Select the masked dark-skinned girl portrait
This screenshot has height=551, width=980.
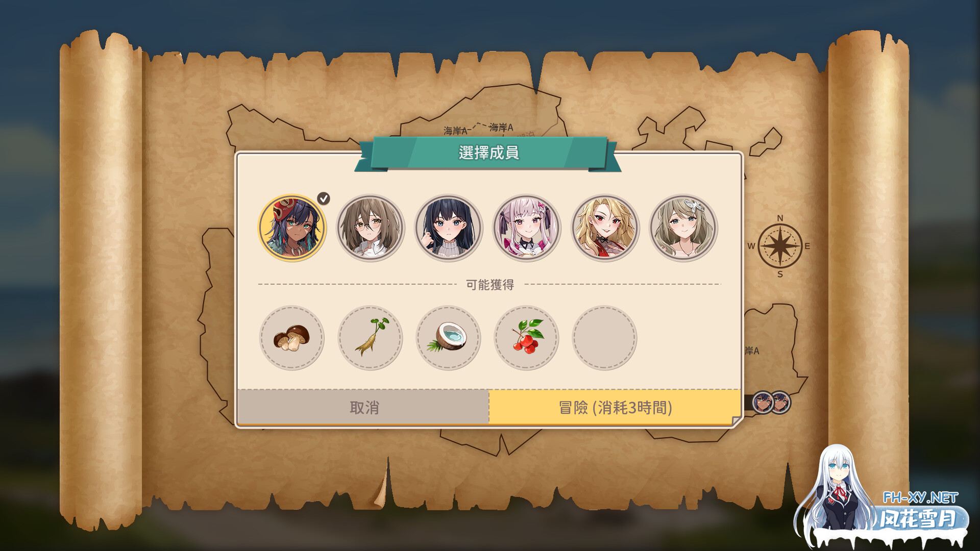[292, 228]
